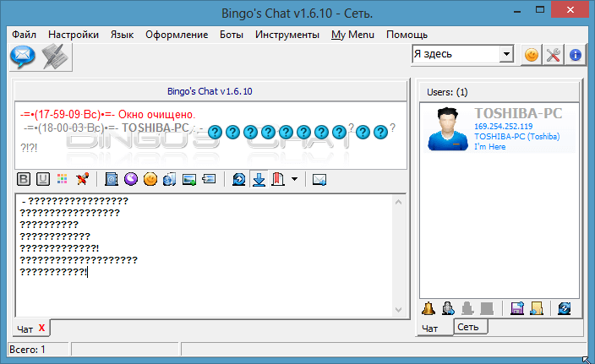This screenshot has height=364, width=595.
Task: Click the purple floppy disk send-file icon
Action: (517, 308)
